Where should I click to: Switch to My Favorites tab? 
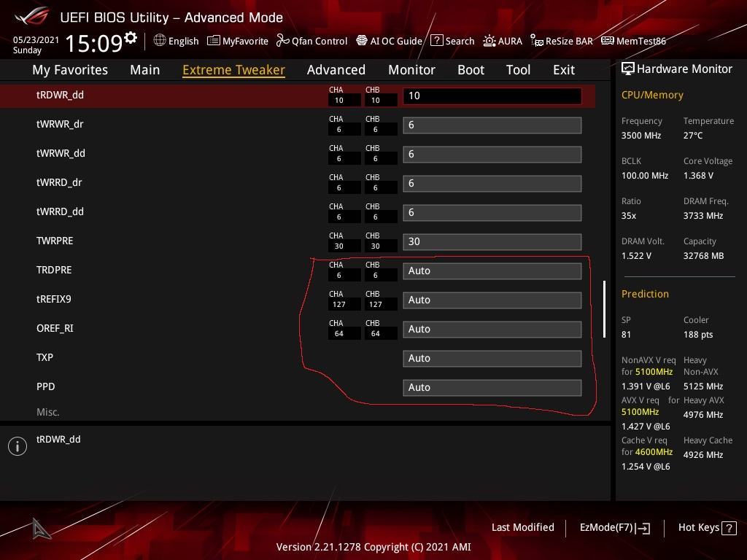(70, 70)
